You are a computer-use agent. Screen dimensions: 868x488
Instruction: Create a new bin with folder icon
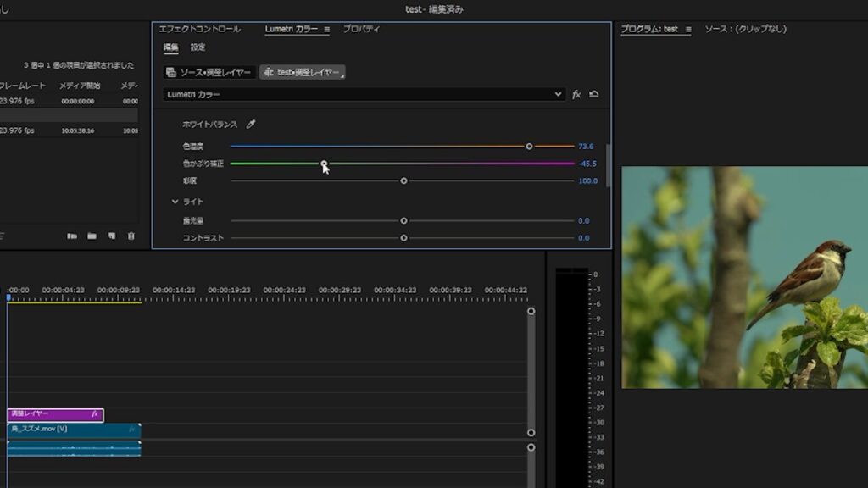tap(92, 236)
